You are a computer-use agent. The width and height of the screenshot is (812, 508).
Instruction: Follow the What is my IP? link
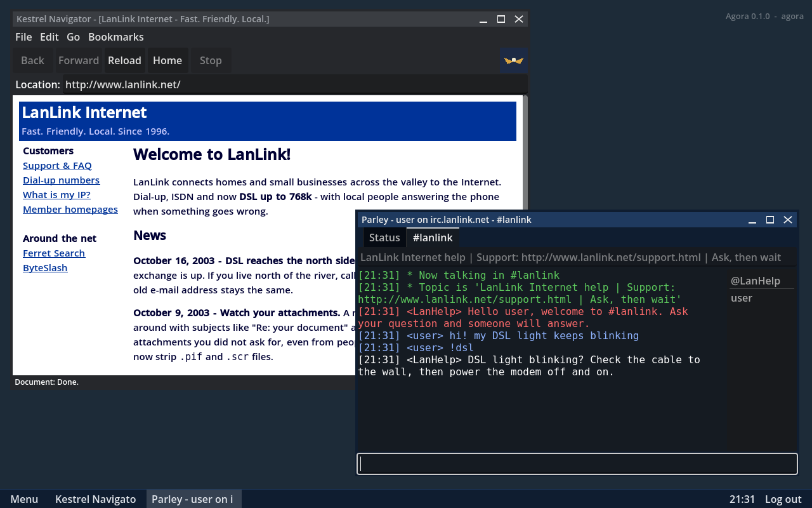click(x=56, y=195)
